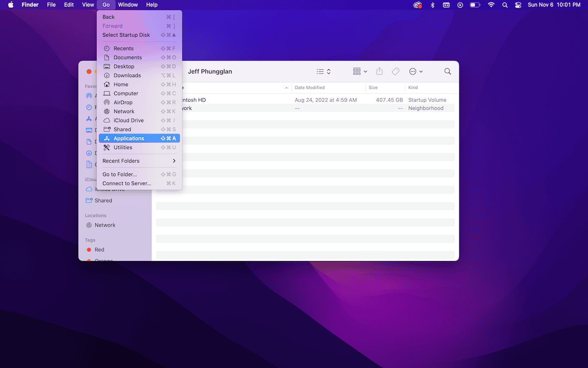Sort by the Date Modified column
Viewport: 588px width, 368px height.
pyautogui.click(x=309, y=88)
